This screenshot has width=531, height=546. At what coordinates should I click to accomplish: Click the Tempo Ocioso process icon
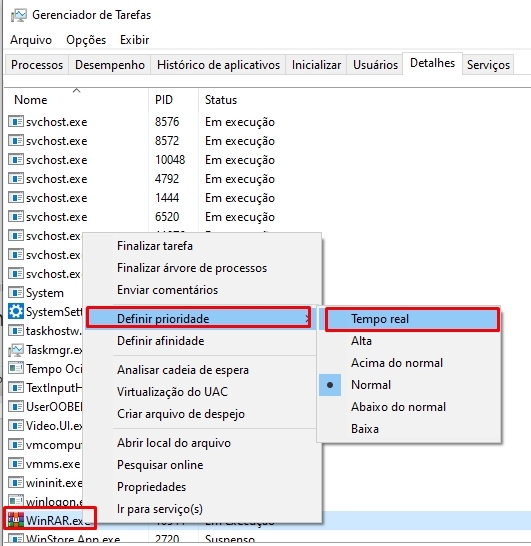tap(16, 368)
